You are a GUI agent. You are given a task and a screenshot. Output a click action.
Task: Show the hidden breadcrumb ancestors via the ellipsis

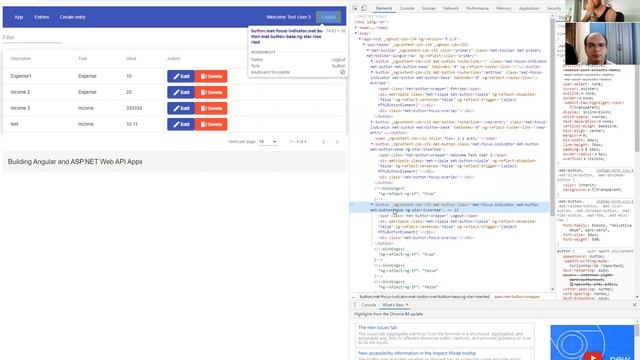click(353, 297)
